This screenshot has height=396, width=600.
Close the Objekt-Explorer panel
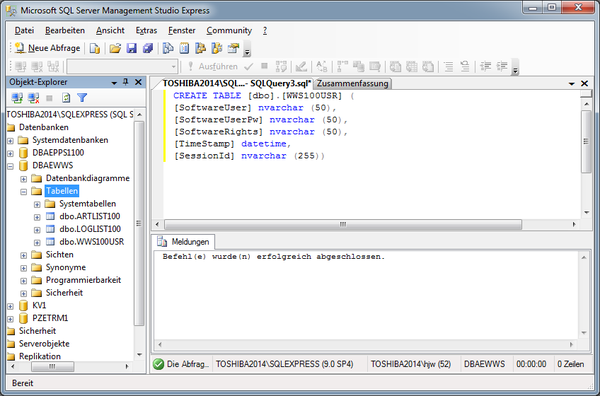(x=138, y=82)
